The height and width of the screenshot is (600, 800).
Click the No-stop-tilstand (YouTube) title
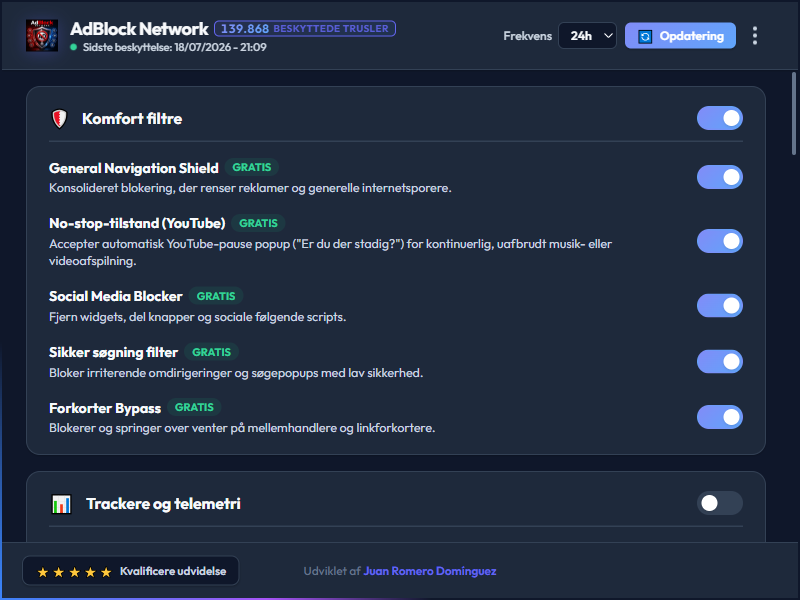pyautogui.click(x=137, y=223)
